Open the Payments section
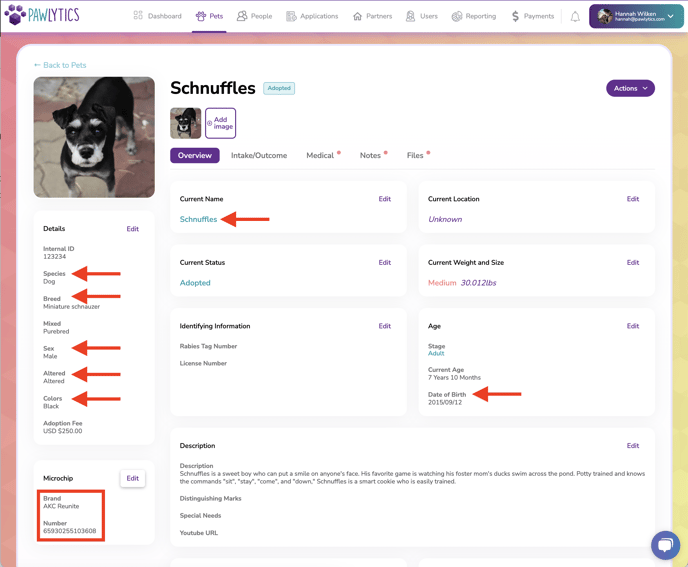 click(x=532, y=16)
